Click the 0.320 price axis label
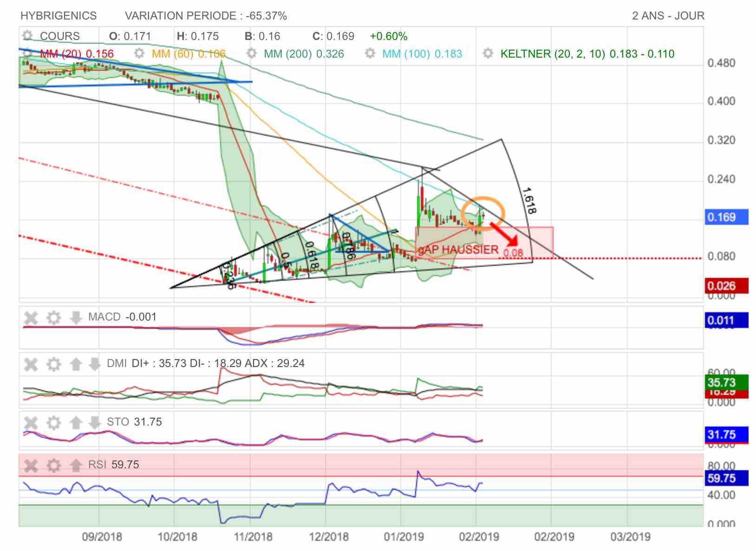Image resolution: width=756 pixels, height=551 pixels. click(721, 140)
